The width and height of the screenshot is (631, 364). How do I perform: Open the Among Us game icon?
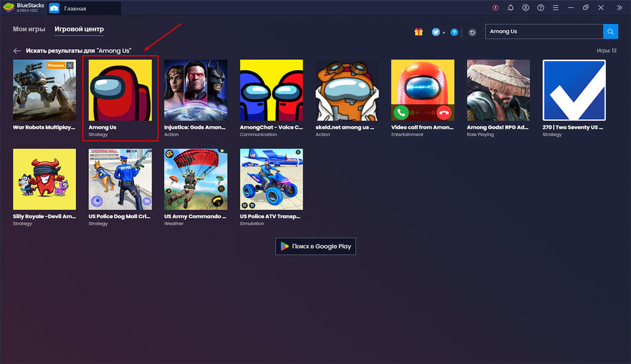tap(120, 90)
